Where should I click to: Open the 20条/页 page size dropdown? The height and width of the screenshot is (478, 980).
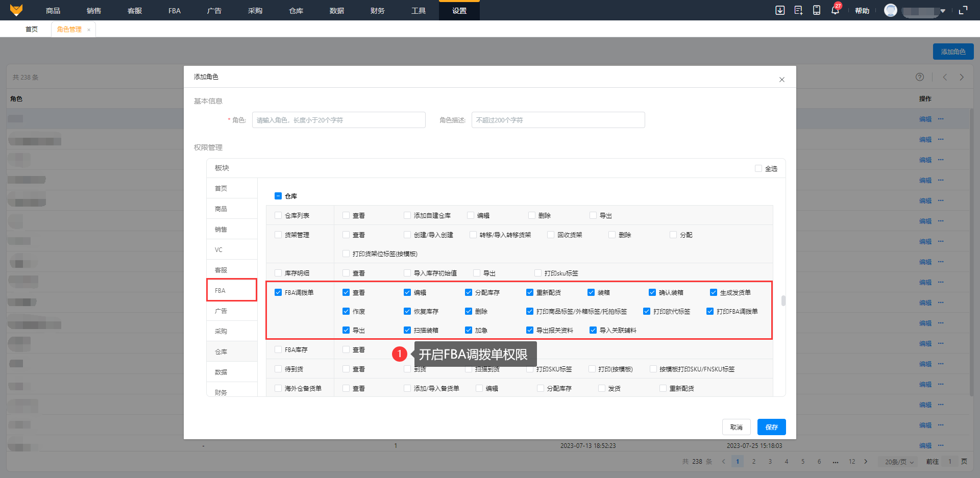[899, 462]
